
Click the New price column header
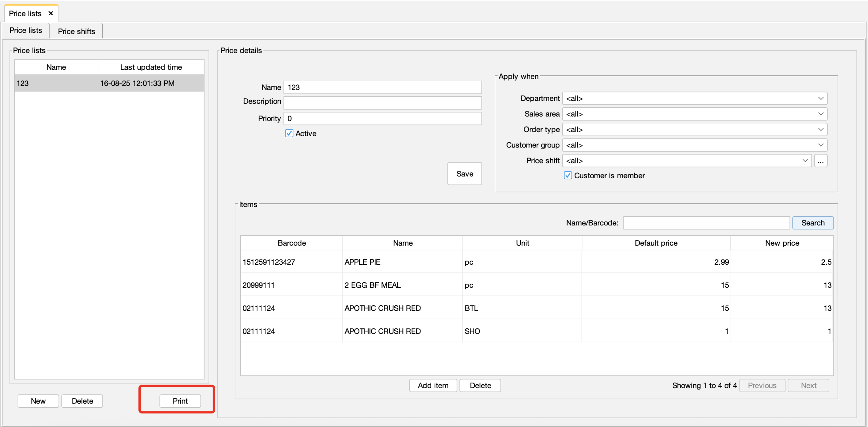(x=782, y=243)
